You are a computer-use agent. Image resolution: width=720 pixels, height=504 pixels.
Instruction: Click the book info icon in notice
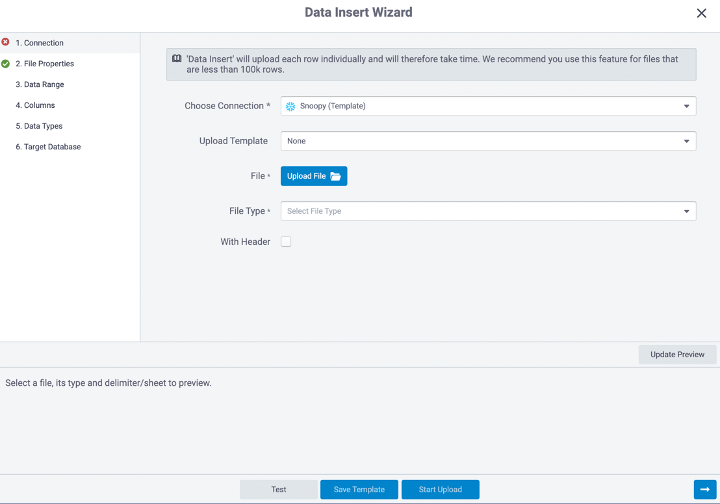(177, 59)
